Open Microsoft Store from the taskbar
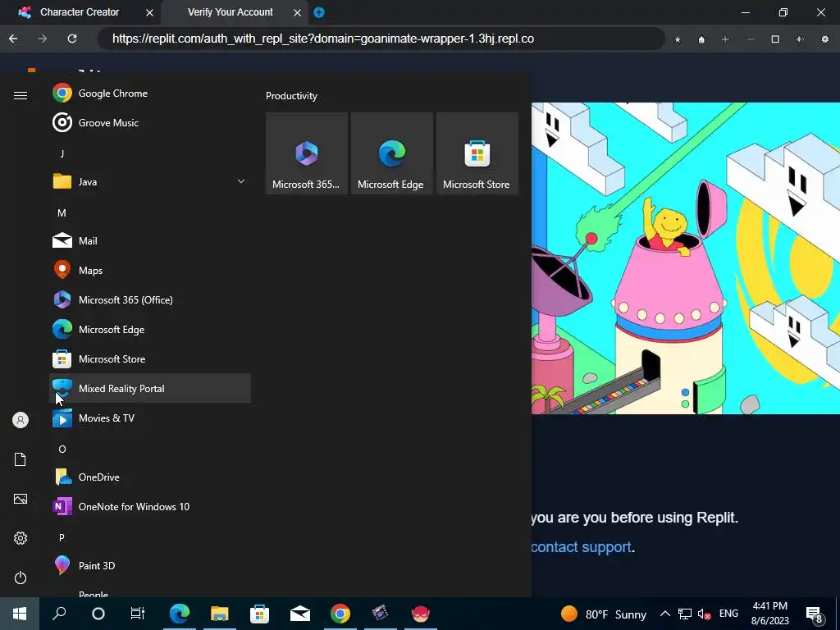Viewport: 840px width, 630px height. (x=260, y=614)
